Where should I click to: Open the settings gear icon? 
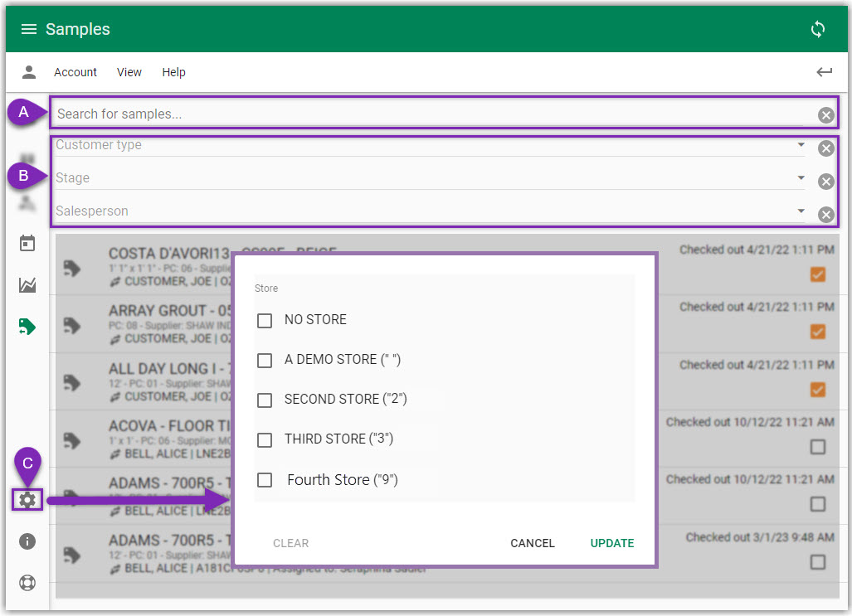tap(27, 500)
